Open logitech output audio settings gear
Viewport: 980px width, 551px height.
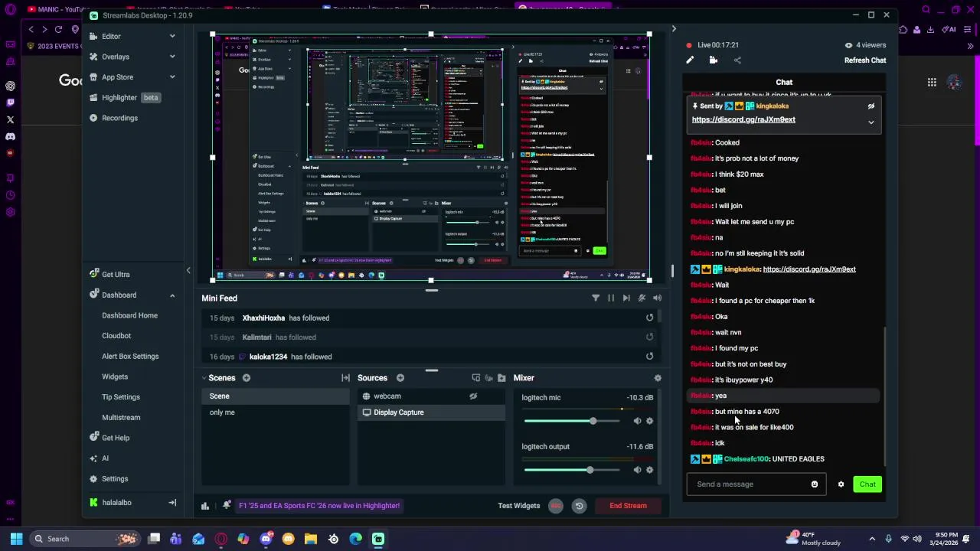coord(649,470)
